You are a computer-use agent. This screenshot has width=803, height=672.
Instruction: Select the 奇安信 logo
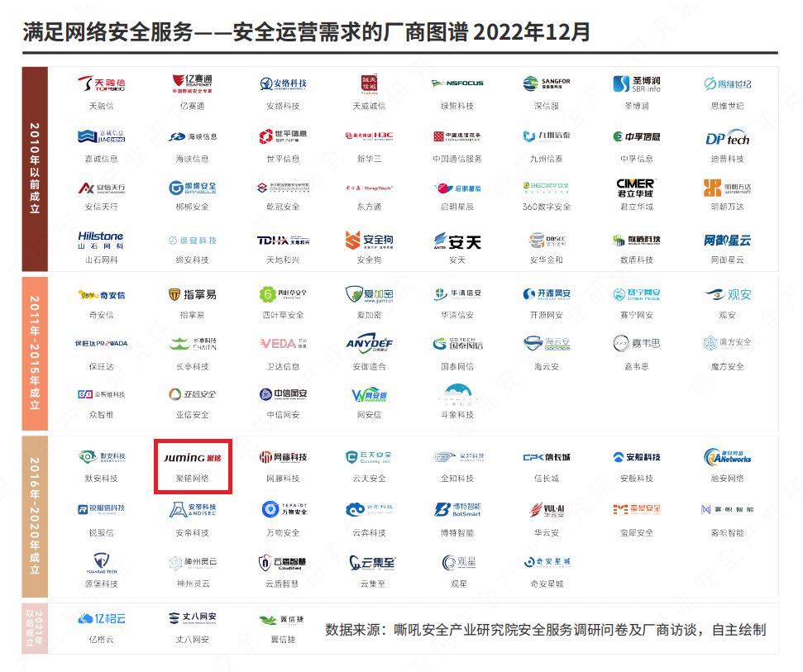[101, 295]
